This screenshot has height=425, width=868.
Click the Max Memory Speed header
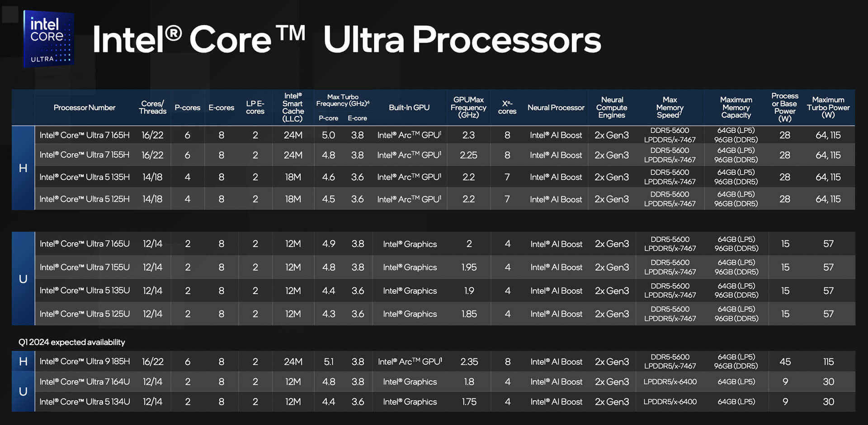670,107
